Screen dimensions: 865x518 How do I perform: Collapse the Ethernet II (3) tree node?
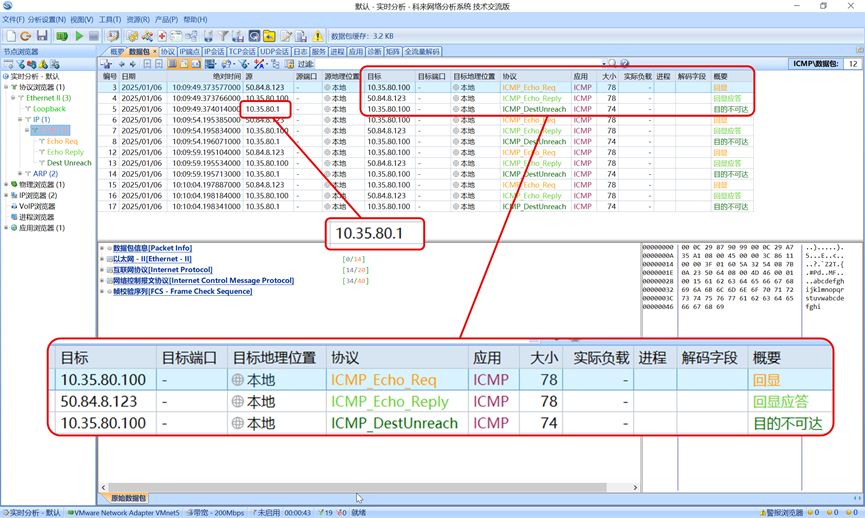tap(13, 98)
